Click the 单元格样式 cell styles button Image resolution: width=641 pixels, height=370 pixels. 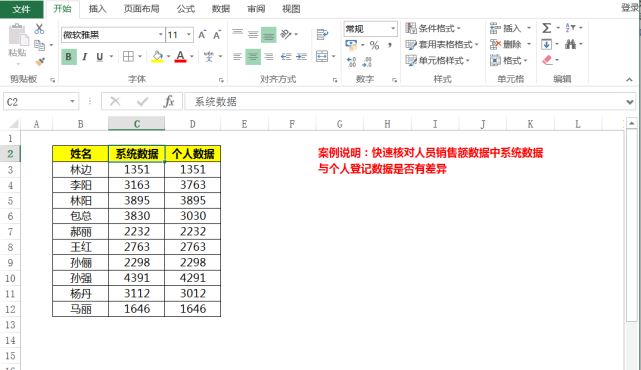click(438, 61)
